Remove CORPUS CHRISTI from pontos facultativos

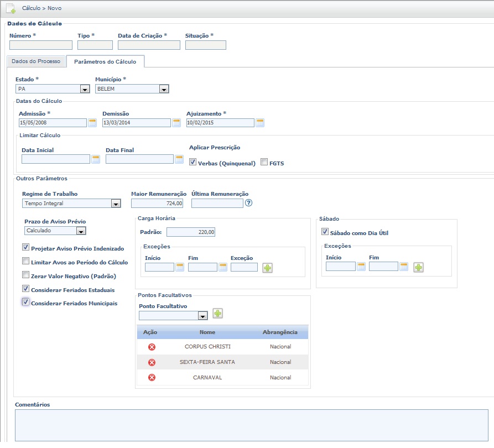(152, 347)
